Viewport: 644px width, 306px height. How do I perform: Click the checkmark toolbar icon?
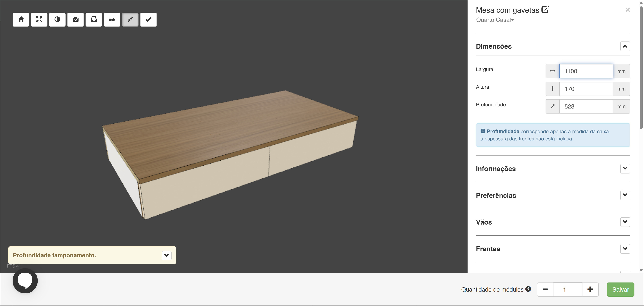coord(148,19)
